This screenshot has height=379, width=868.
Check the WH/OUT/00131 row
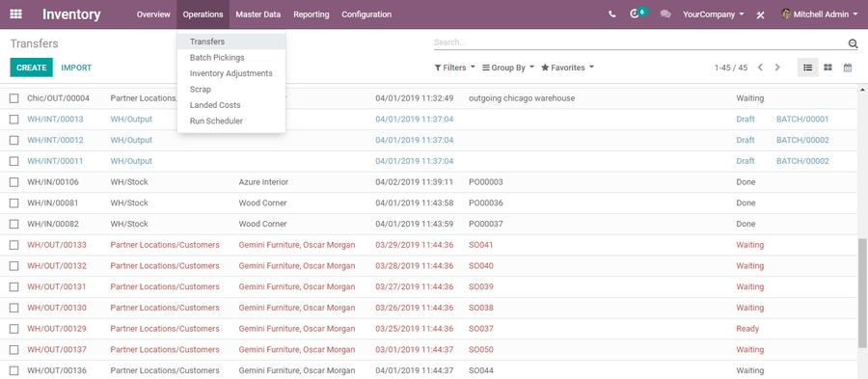tap(14, 287)
